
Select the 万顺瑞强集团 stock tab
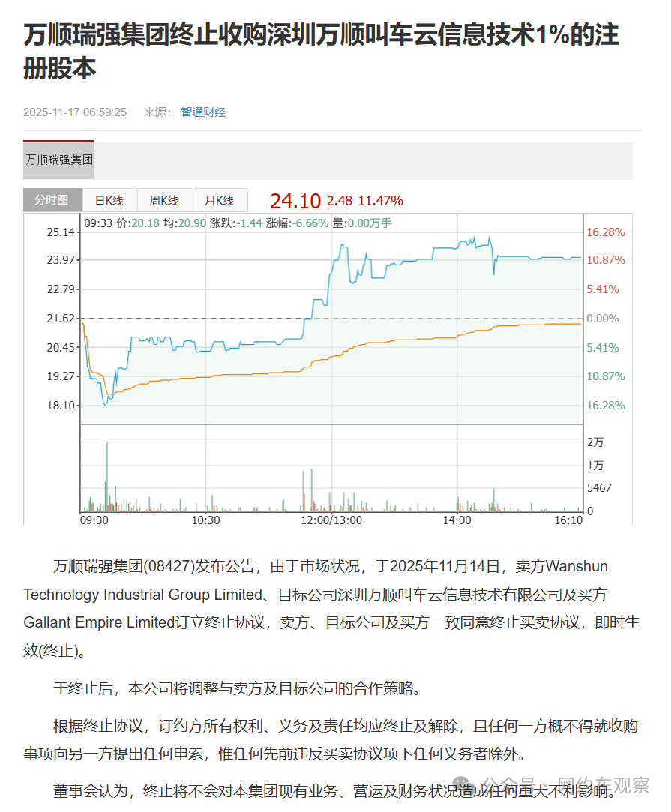pyautogui.click(x=59, y=160)
